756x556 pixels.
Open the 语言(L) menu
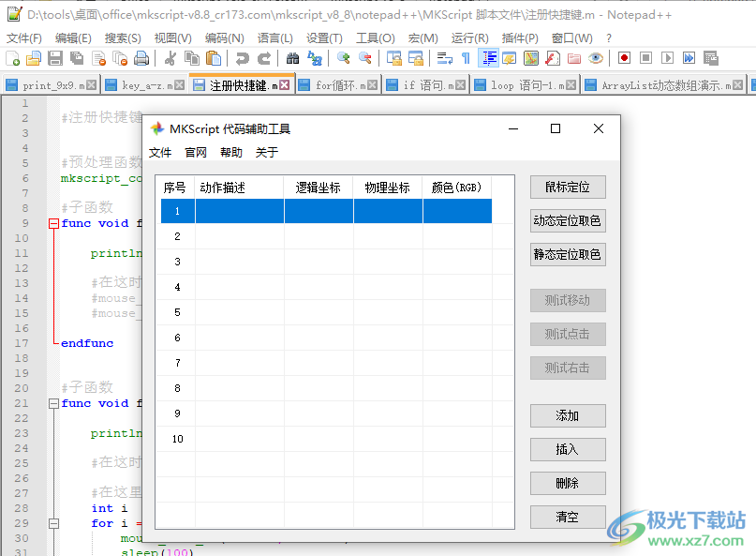tap(274, 38)
